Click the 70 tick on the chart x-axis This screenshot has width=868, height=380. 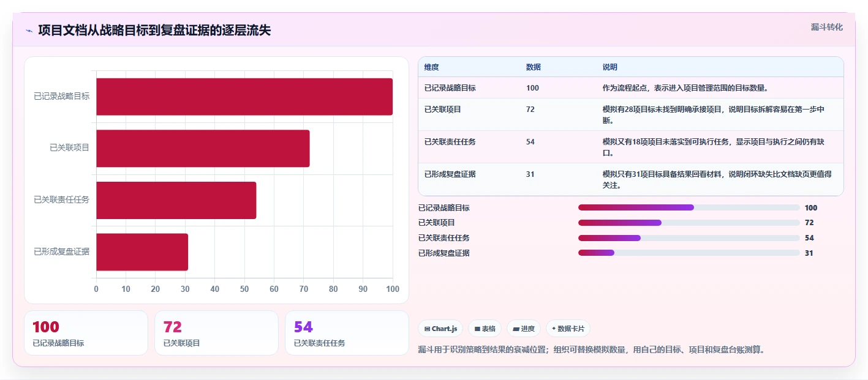click(304, 289)
